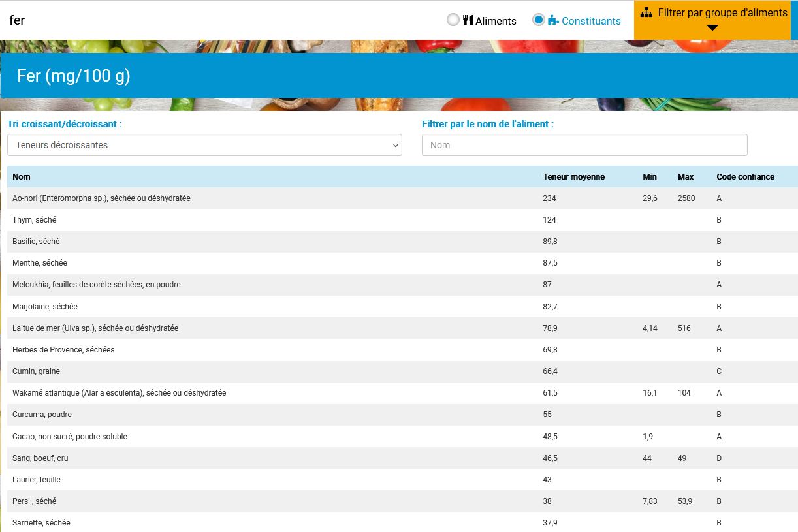The image size is (798, 532).
Task: Click the Nom column header
Action: [x=22, y=177]
